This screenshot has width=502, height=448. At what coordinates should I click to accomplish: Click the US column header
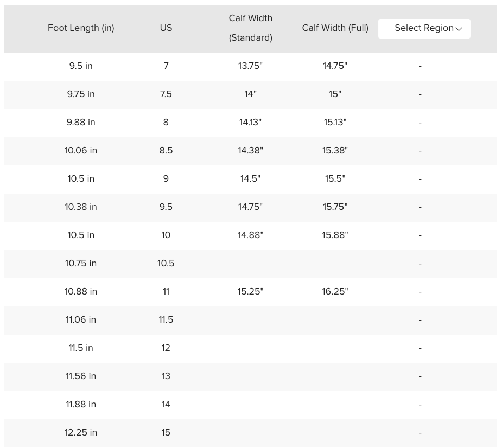pos(166,28)
